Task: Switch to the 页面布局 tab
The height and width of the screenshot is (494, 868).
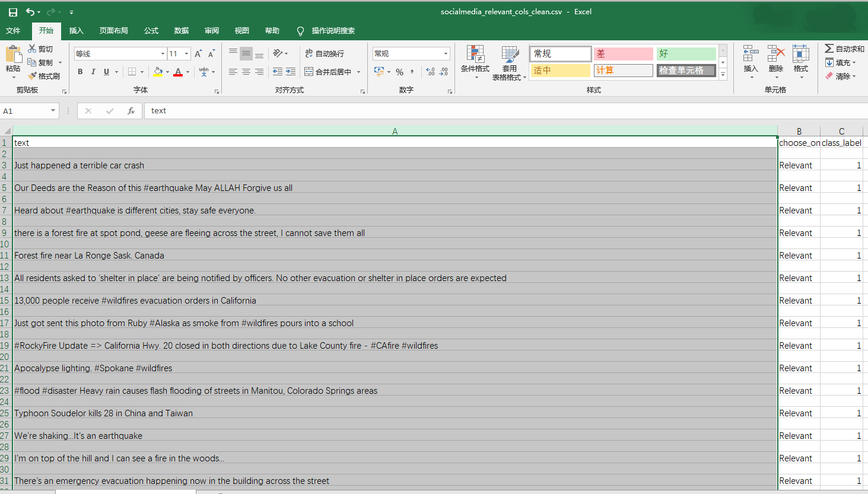Action: coord(114,31)
